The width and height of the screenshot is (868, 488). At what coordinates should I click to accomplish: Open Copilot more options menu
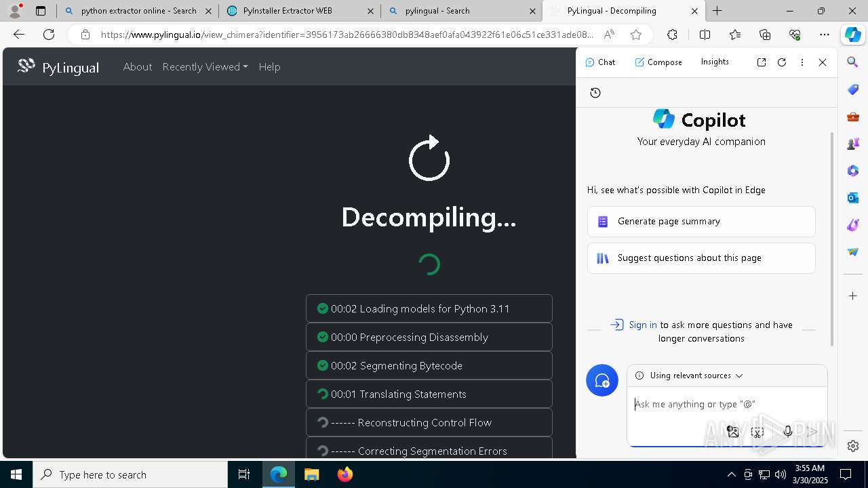[802, 62]
